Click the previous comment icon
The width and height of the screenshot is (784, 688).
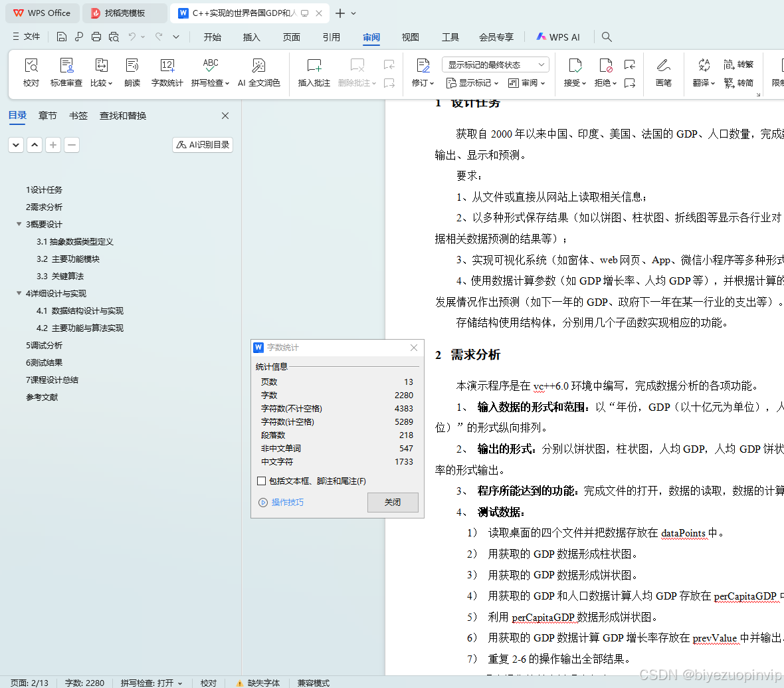389,64
